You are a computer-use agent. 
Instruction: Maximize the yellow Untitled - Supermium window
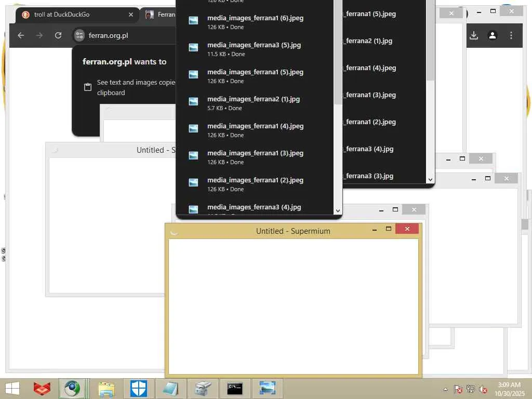coord(389,229)
